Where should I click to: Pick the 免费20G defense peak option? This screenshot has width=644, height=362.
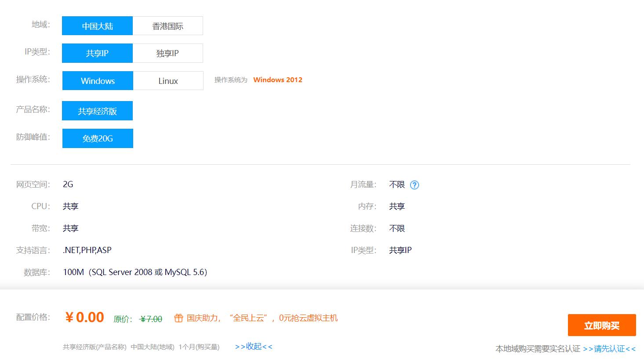point(98,138)
